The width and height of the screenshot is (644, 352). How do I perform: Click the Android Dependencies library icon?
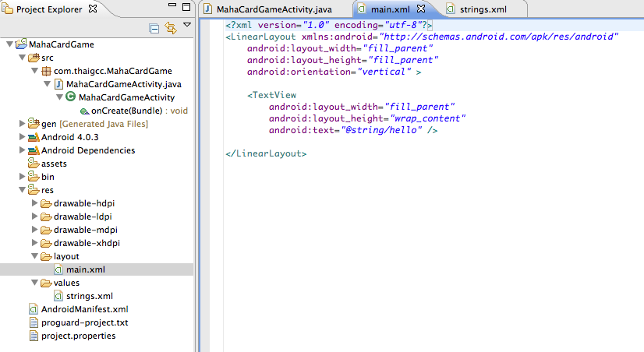click(x=34, y=150)
